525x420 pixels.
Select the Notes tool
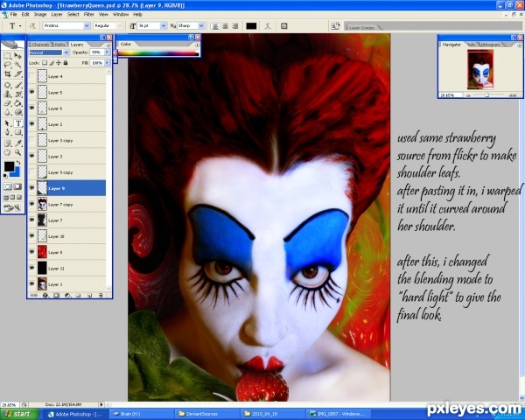7,143
